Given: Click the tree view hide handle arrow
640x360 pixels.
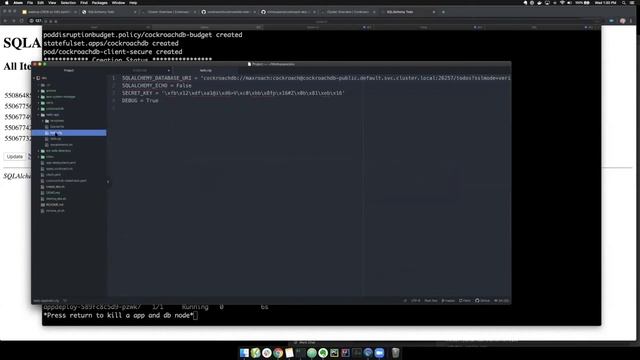Looking at the screenshot, I should 108,182.
